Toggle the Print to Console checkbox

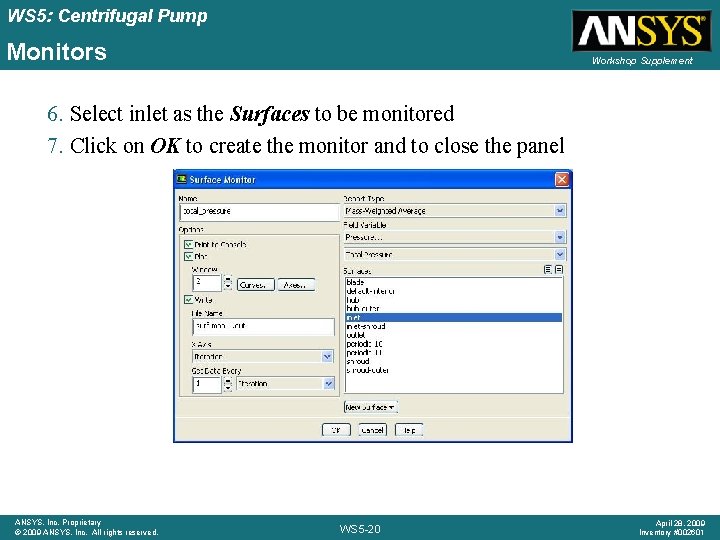point(188,244)
